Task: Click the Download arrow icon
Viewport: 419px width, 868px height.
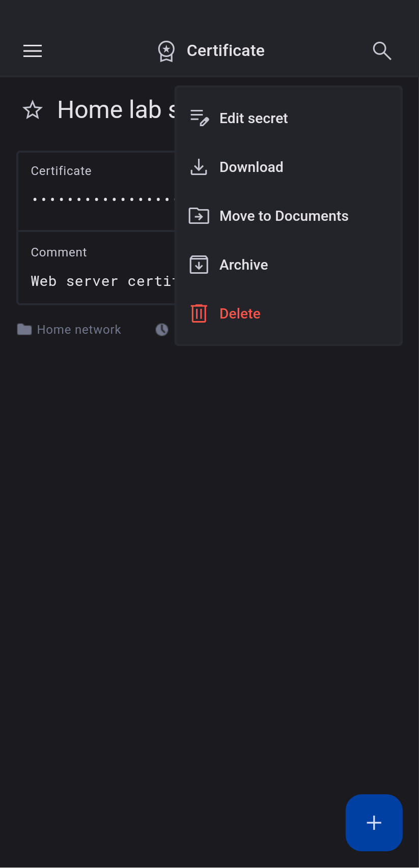Action: 199,167
